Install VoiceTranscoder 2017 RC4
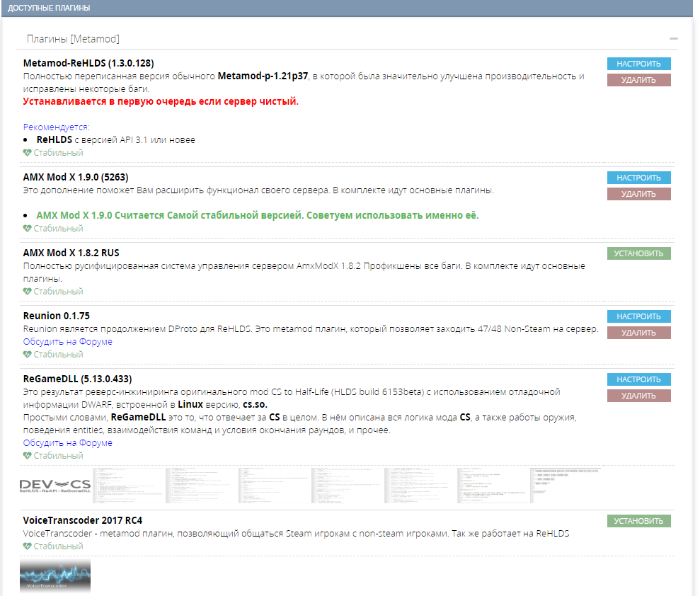The width and height of the screenshot is (700, 596). coord(639,521)
